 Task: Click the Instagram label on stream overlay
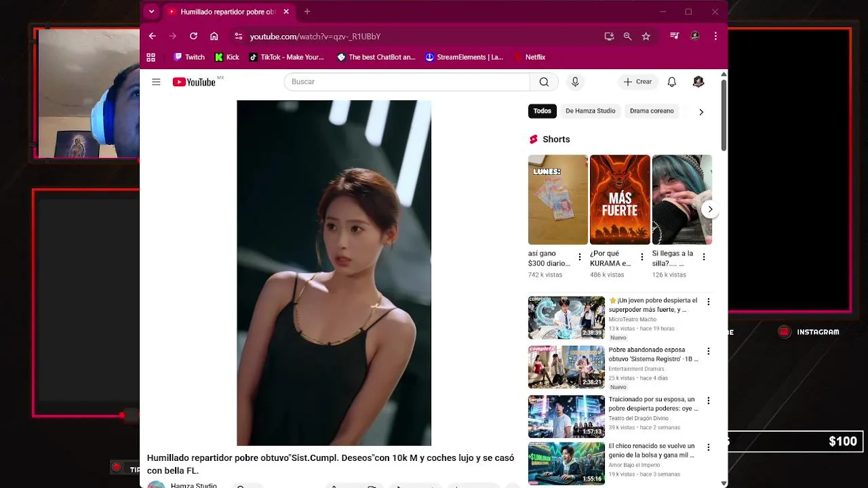pyautogui.click(x=818, y=332)
